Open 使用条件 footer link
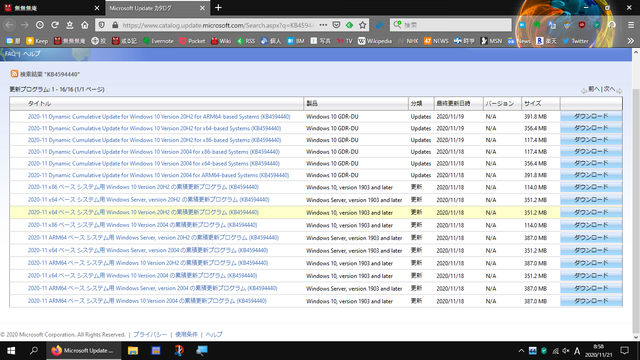This screenshot has height=360, width=640. click(186, 334)
